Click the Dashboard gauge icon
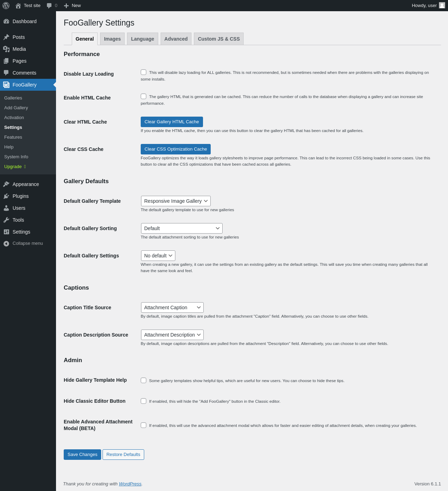448x491 pixels. [x=6, y=21]
